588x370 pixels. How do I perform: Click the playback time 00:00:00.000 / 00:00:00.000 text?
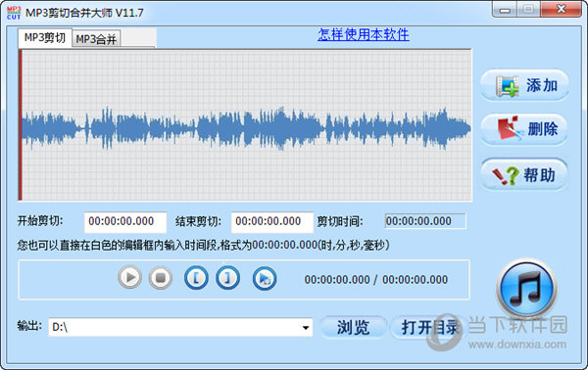(376, 280)
